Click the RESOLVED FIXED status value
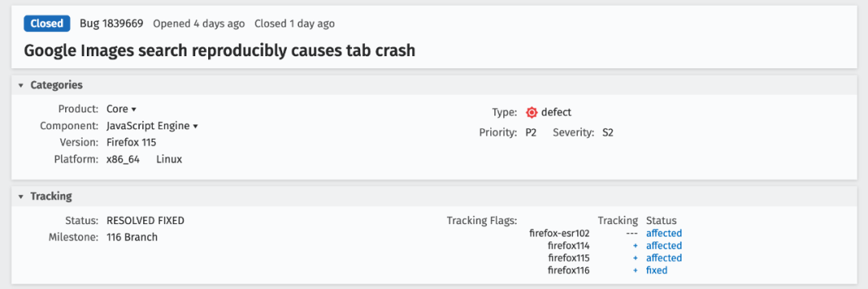The height and width of the screenshot is (289, 868). (x=145, y=221)
